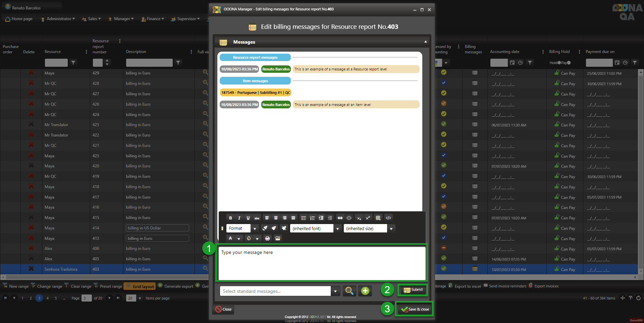
Task: Click the green plus add message icon
Action: [x=365, y=291]
